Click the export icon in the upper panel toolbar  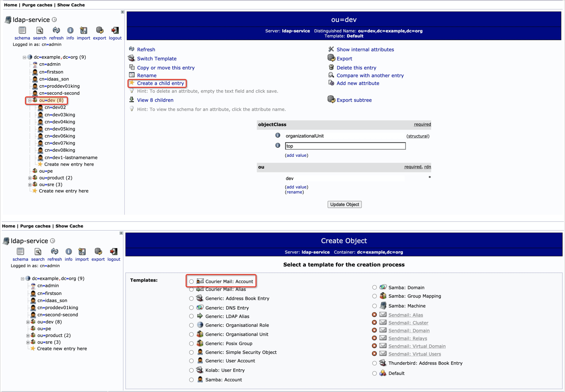pyautogui.click(x=99, y=30)
